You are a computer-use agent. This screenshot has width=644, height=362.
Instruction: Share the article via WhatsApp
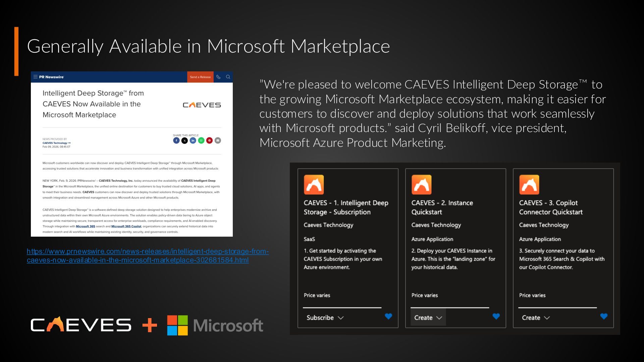[201, 140]
